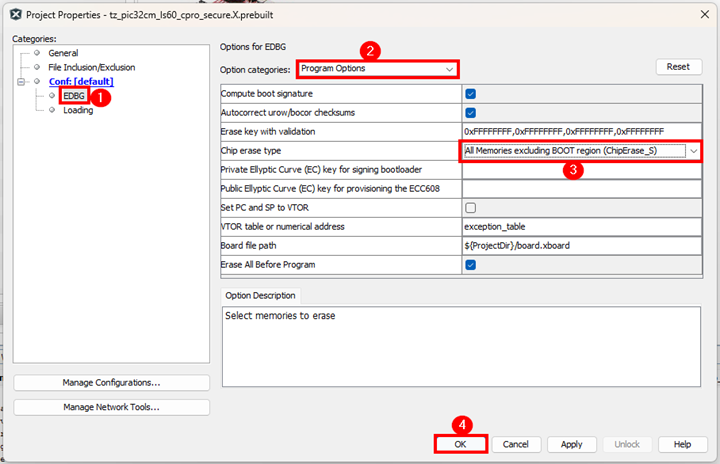The image size is (720, 464).
Task: Collapse the Conf: [default] tree node
Action: [x=22, y=81]
